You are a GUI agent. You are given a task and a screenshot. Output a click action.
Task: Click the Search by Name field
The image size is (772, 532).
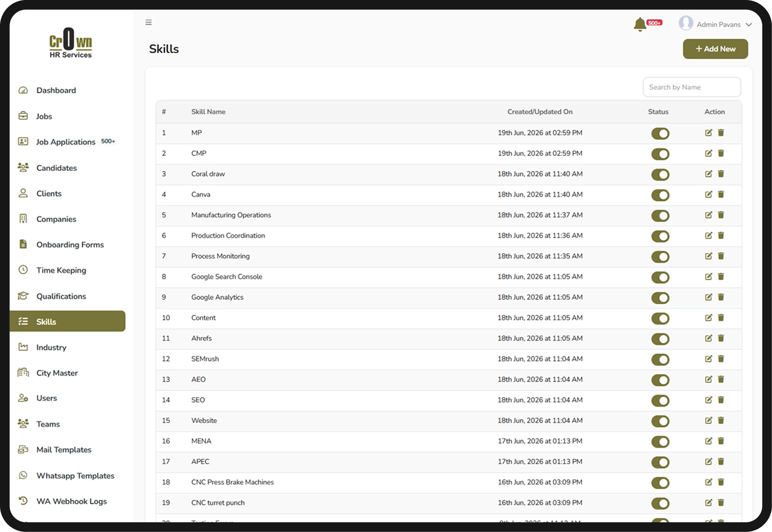coord(692,87)
